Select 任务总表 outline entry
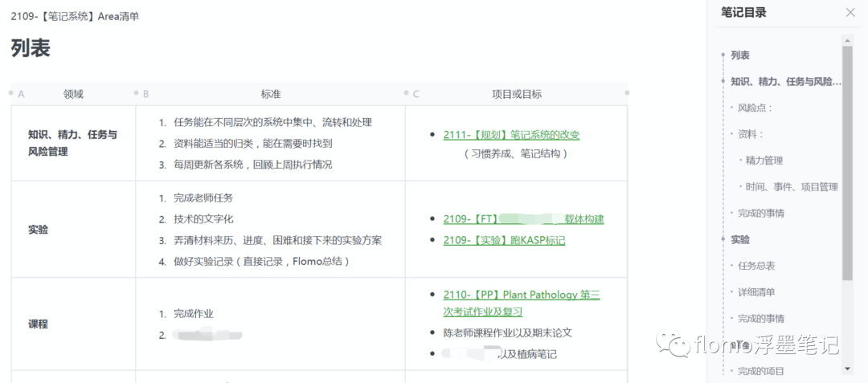 [x=756, y=266]
